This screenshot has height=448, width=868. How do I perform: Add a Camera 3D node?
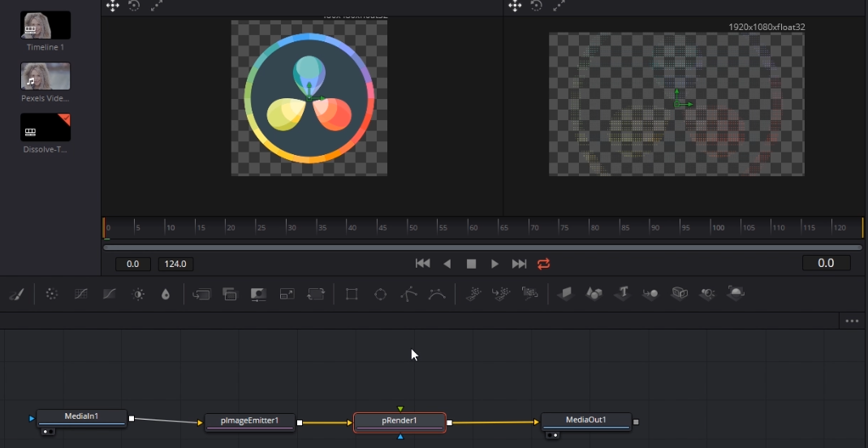click(680, 294)
